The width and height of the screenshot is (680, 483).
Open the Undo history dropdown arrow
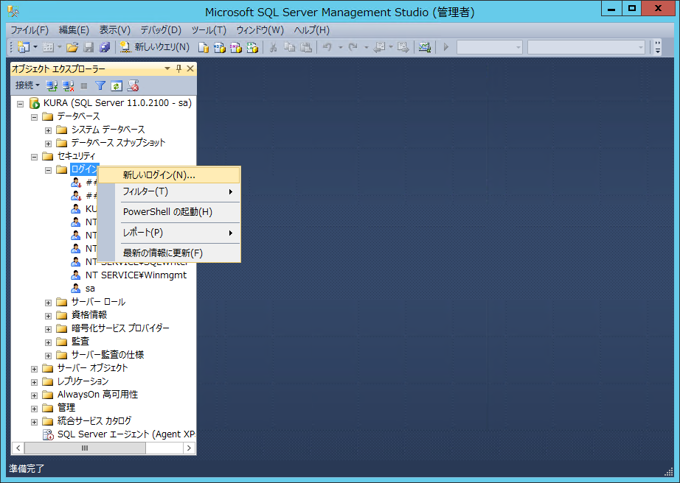(x=340, y=47)
